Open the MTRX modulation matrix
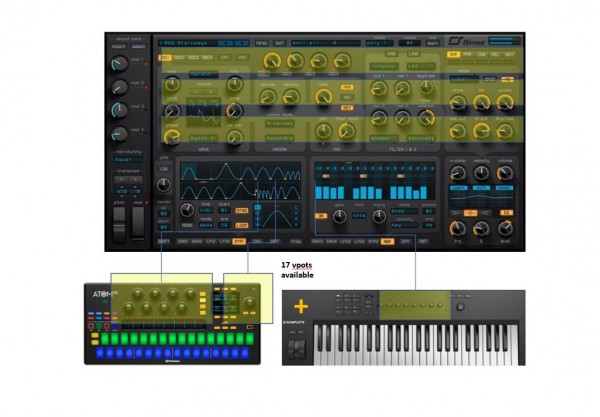 click(x=295, y=242)
